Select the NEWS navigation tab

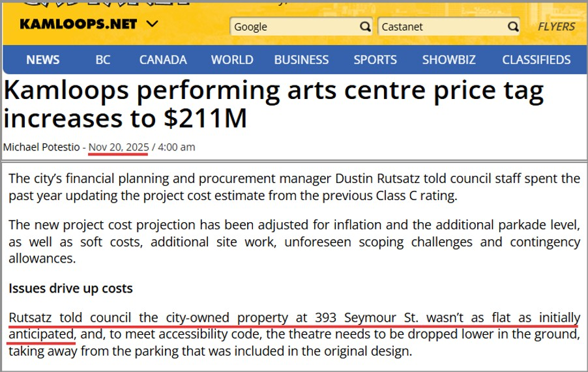coord(42,60)
